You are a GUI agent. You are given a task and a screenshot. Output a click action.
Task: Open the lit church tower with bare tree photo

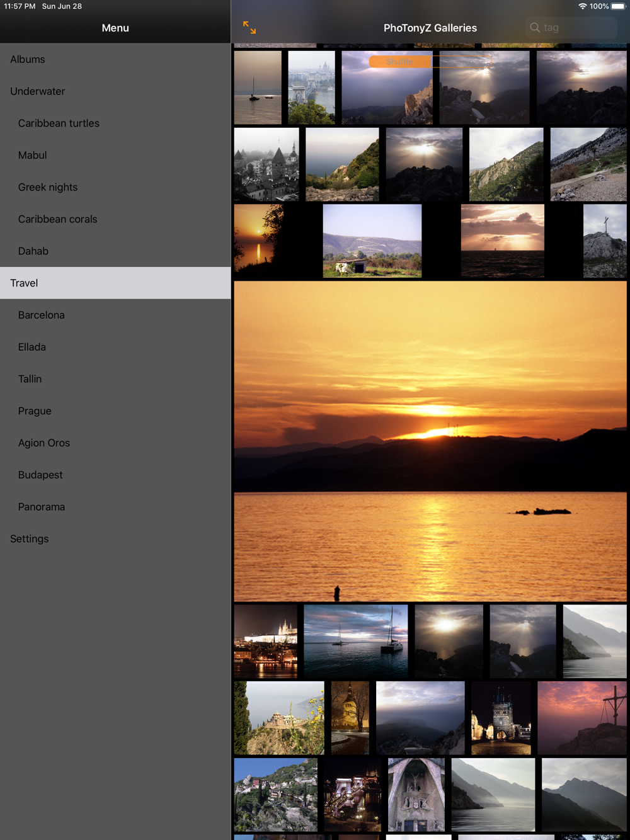[x=350, y=718]
